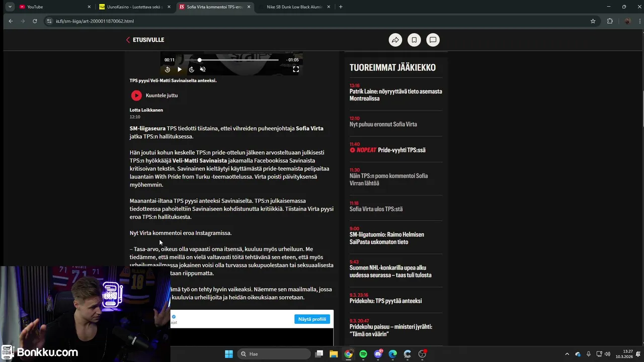644x362 pixels.
Task: Skip the video forward 15 seconds
Action: 191,69
